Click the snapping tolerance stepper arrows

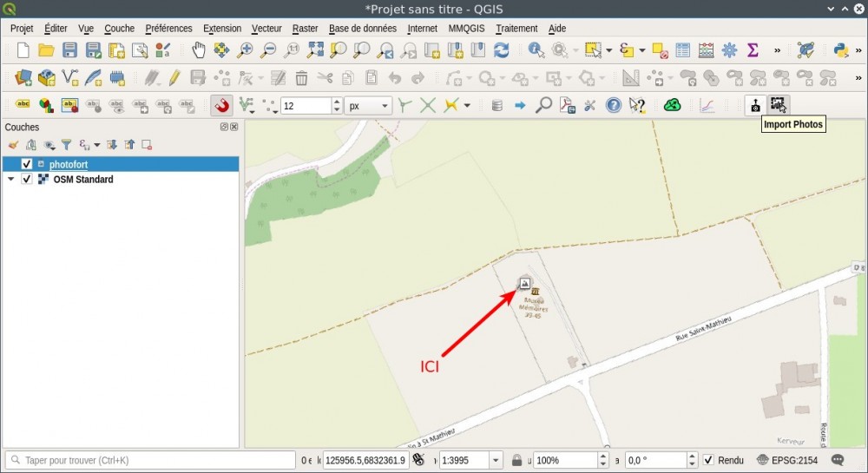337,106
